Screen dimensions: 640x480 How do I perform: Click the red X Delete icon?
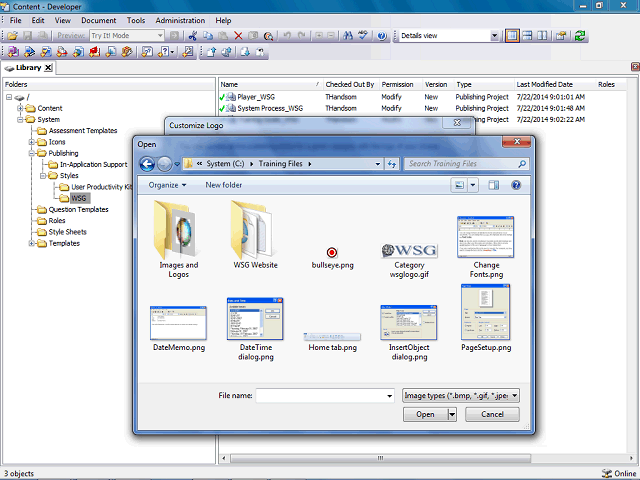point(238,36)
